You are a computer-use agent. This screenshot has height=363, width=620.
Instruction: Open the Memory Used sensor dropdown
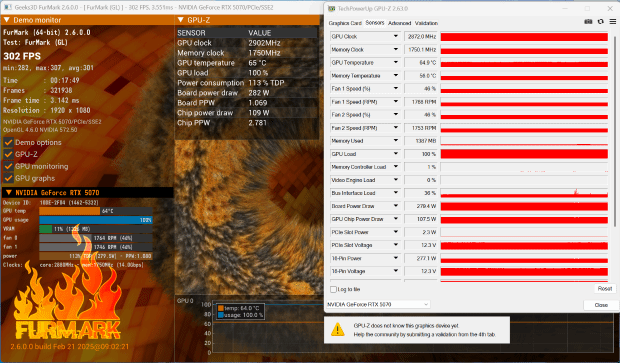coord(395,141)
